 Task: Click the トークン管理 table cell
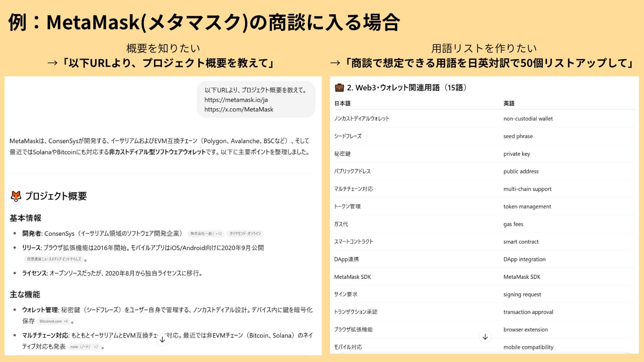coord(348,206)
